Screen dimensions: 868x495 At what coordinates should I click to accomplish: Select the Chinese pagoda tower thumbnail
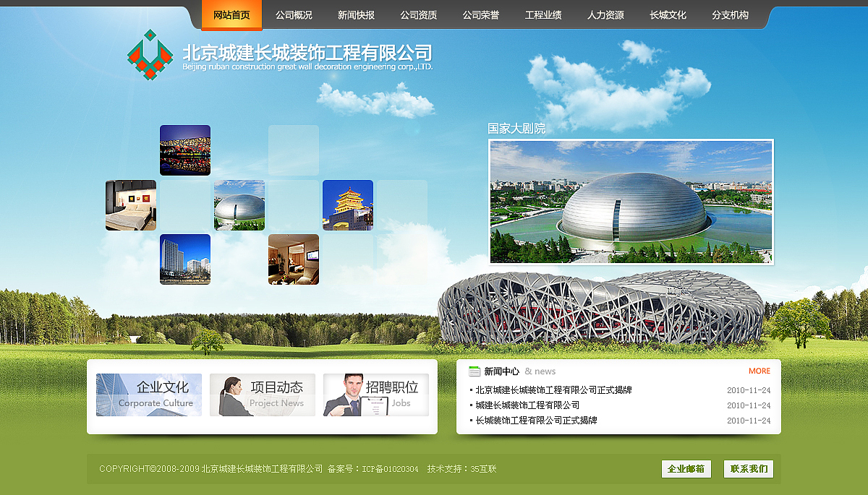click(348, 205)
